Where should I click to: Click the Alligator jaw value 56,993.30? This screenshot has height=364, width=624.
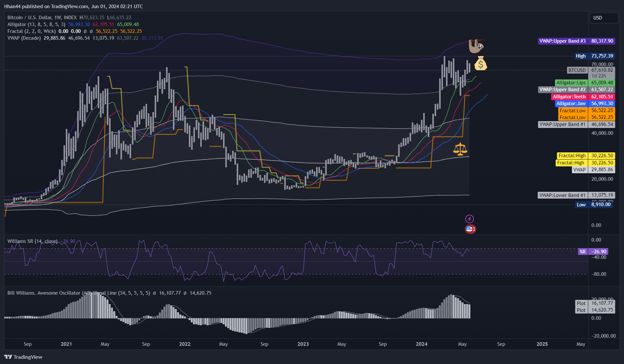pos(79,24)
